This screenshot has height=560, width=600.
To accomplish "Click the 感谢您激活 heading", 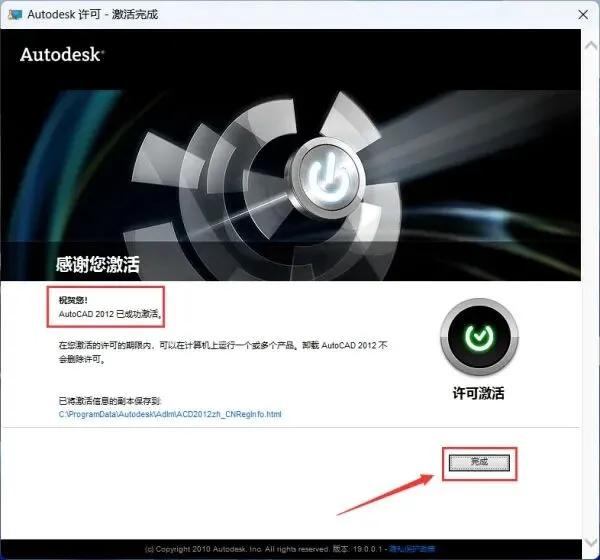I will click(x=98, y=264).
